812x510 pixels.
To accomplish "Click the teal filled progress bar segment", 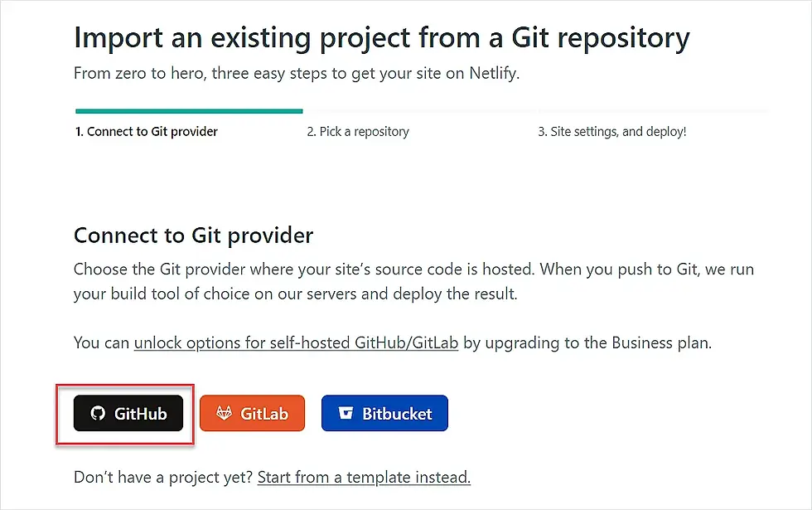I will (x=189, y=111).
